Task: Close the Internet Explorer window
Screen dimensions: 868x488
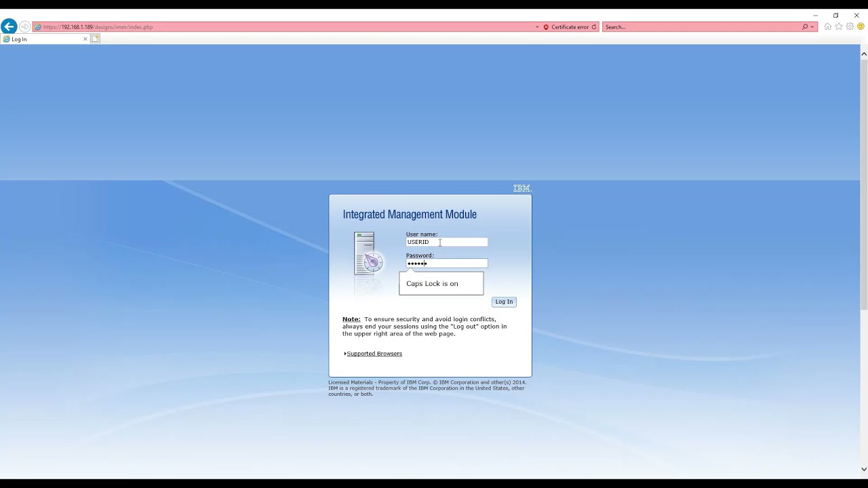Action: pos(856,15)
